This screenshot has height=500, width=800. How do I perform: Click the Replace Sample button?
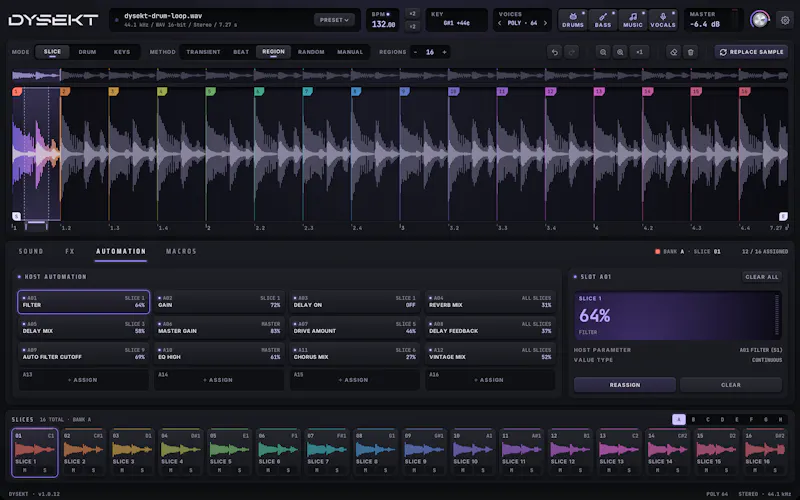point(752,52)
